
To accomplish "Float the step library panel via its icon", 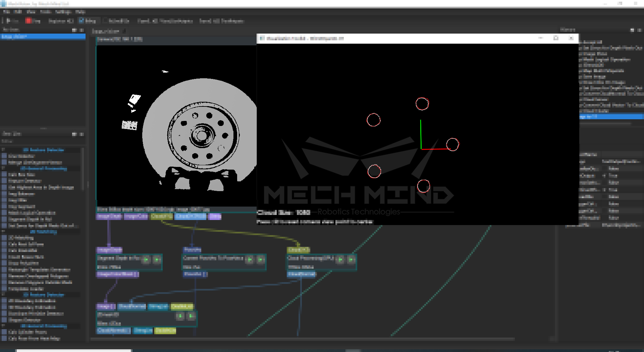I will tap(74, 134).
